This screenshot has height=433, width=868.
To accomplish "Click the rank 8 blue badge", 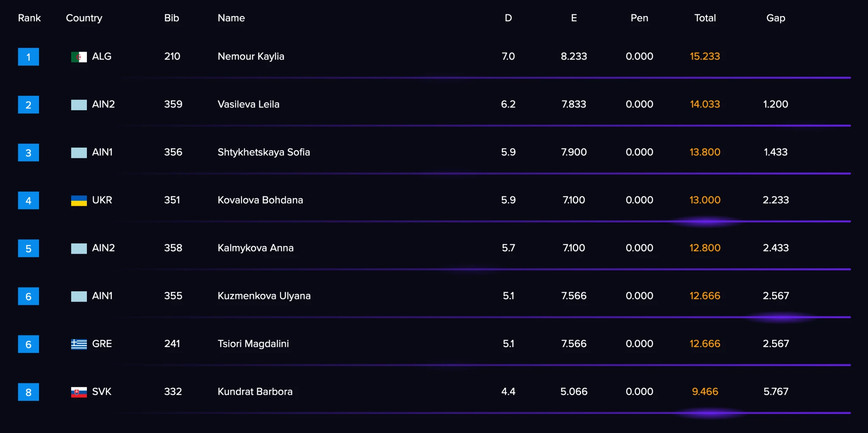I will (x=28, y=392).
